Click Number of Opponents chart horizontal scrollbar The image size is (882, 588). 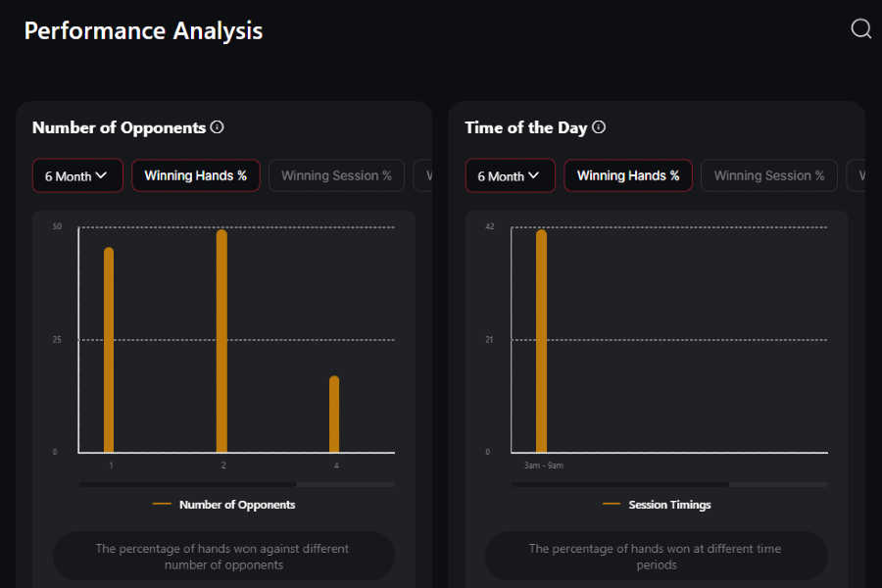coord(187,484)
